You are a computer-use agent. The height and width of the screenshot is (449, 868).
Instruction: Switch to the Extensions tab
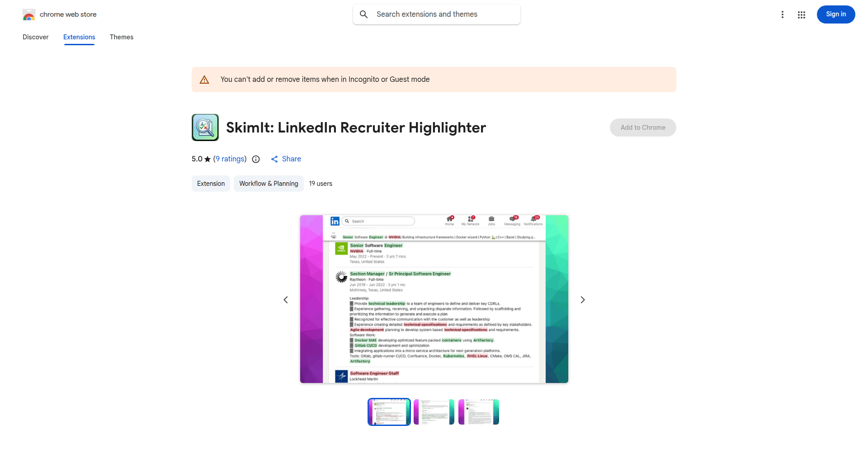tap(79, 37)
